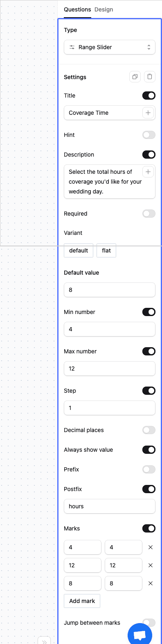Remove the 12 mark with its X icon

(150, 565)
